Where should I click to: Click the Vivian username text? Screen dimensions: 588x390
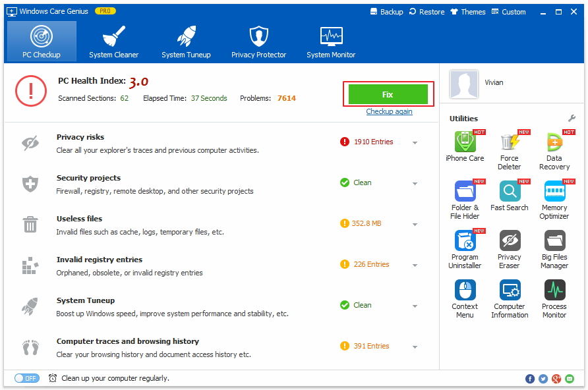pos(494,82)
